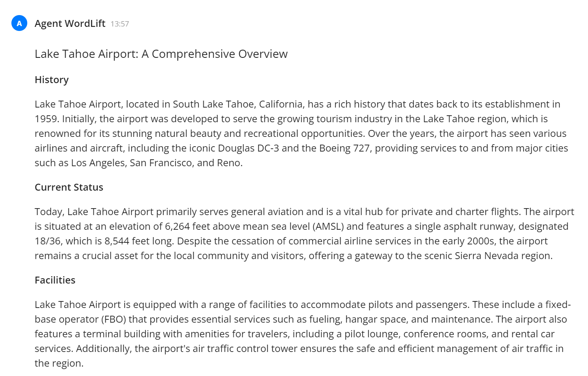Image resolution: width=588 pixels, height=376 pixels.
Task: Click the 13:57 message timestamp
Action: pyautogui.click(x=120, y=24)
